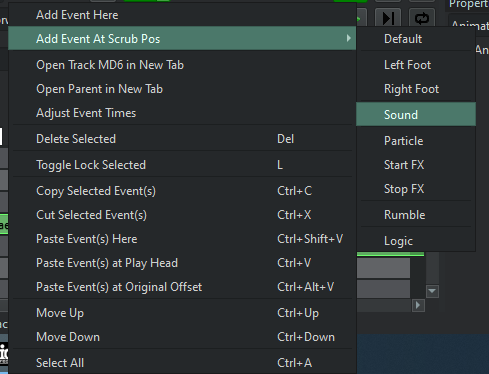Pick Right Foot event type
The image size is (489, 374).
pos(416,89)
